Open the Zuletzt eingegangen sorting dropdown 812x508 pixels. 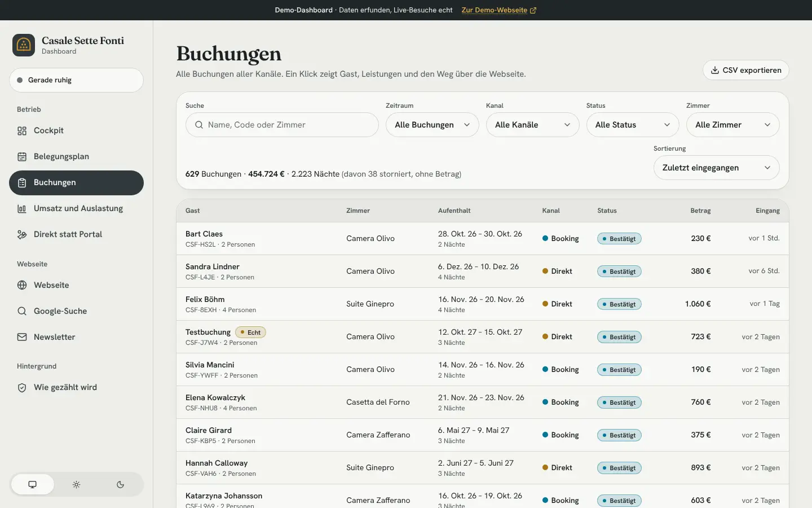[x=716, y=168]
